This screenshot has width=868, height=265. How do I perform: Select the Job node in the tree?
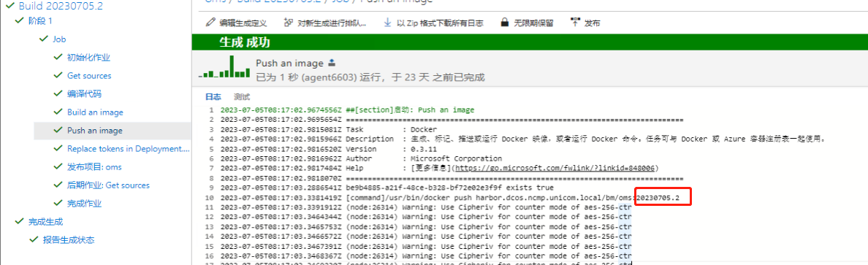coord(59,39)
